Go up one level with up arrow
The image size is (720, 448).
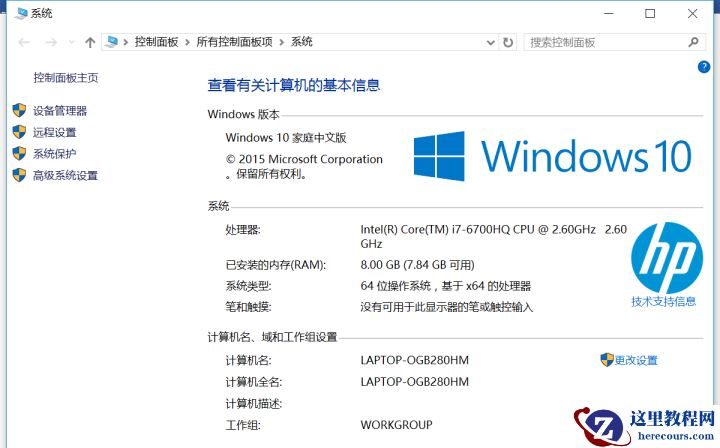[x=90, y=43]
